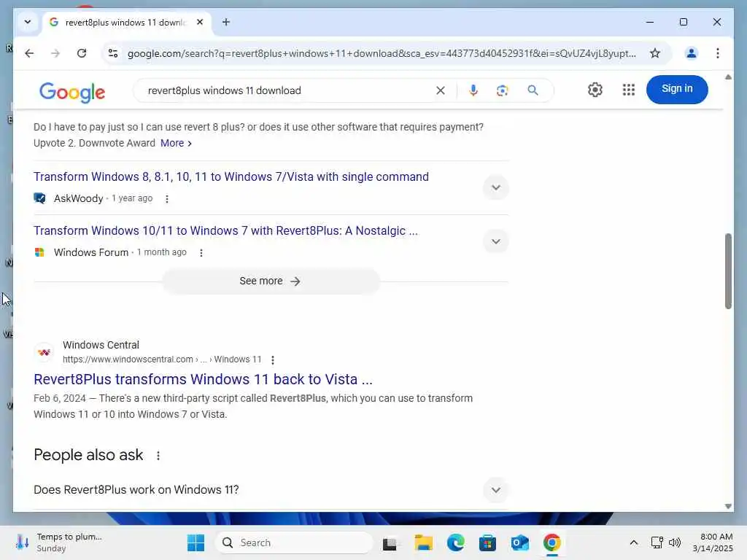Viewport: 747px width, 560px height.
Task: Click the Sign in button
Action: [x=677, y=89]
